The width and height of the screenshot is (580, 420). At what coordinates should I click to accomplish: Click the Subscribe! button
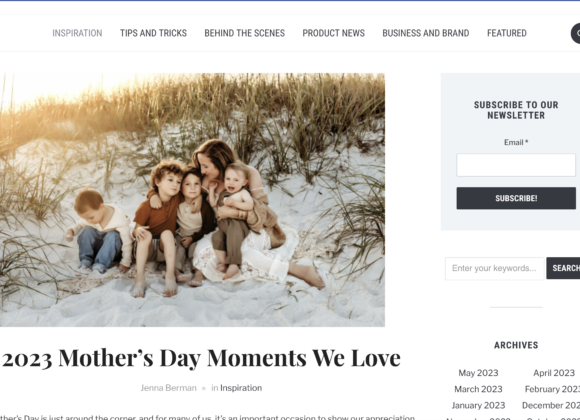[516, 198]
